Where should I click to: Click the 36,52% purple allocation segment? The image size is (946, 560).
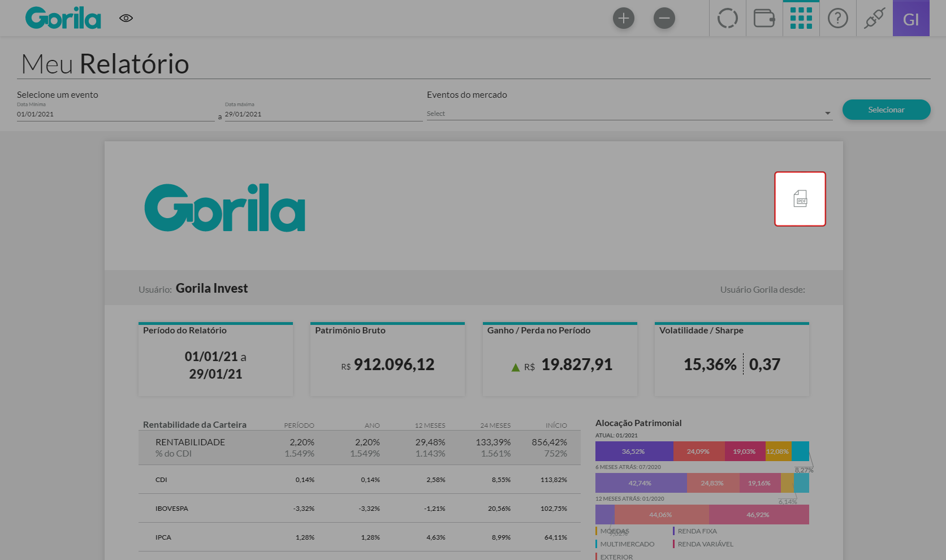pyautogui.click(x=634, y=452)
